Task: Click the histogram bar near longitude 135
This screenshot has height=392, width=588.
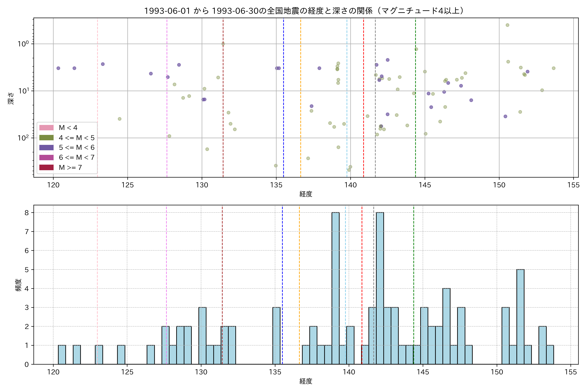Action: point(276,336)
